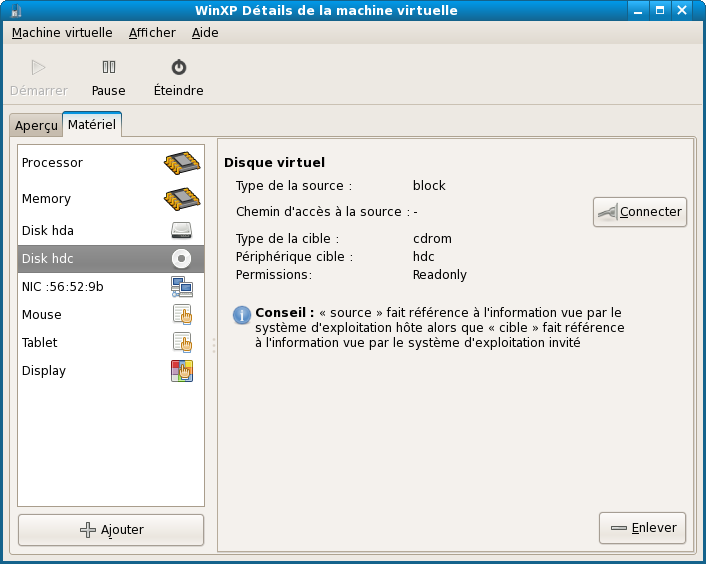
Task: Select the Disk hdc row label
Action: [48, 258]
